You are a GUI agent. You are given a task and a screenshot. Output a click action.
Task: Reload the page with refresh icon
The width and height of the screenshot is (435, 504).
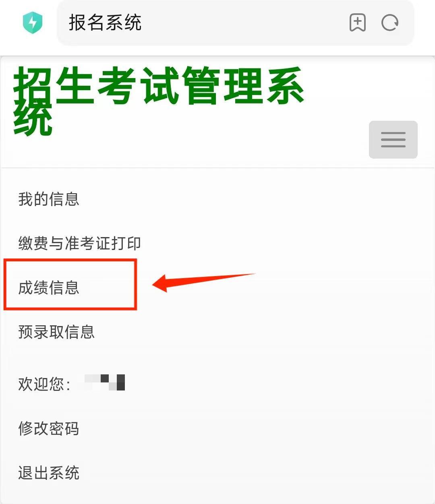pyautogui.click(x=390, y=23)
